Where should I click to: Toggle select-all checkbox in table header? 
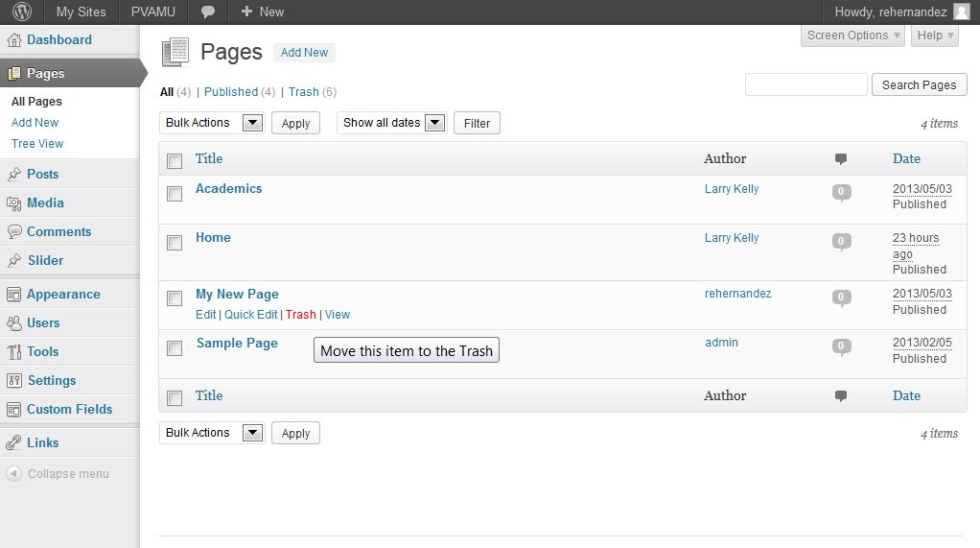[175, 160]
